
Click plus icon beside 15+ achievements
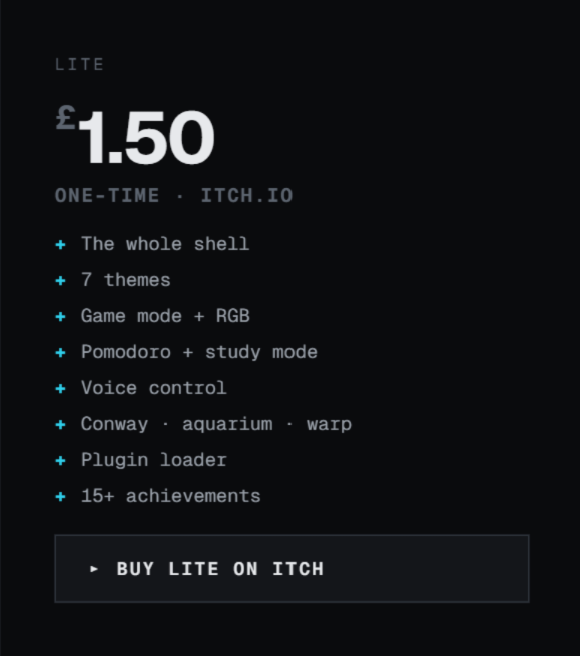(x=60, y=496)
